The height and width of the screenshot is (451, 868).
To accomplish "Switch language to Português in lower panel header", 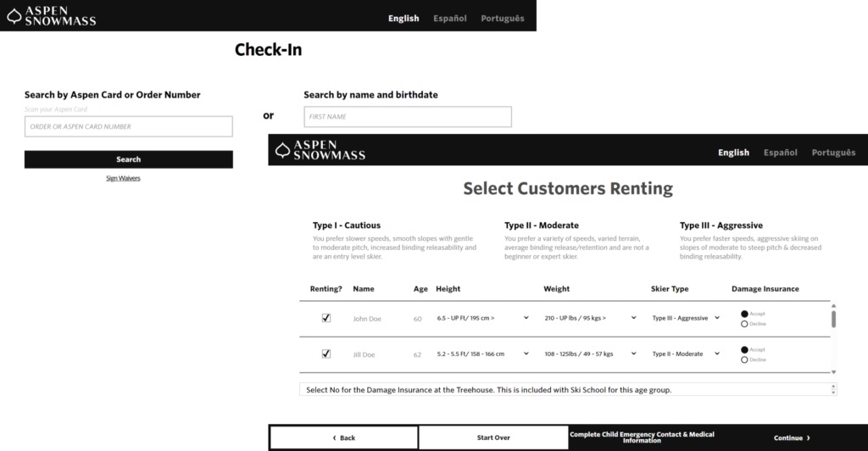I will 833,153.
